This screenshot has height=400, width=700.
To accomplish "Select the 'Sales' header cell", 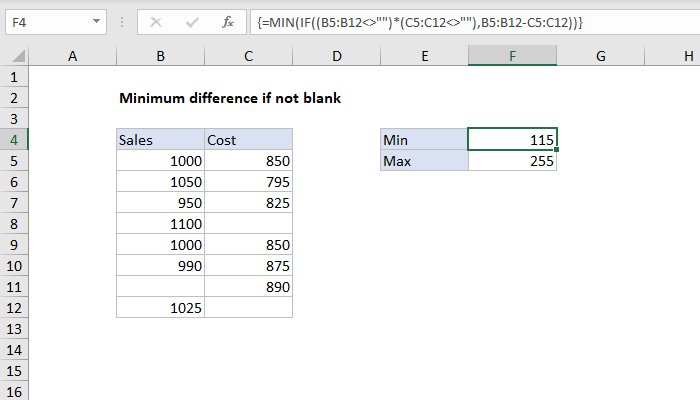I will point(160,140).
